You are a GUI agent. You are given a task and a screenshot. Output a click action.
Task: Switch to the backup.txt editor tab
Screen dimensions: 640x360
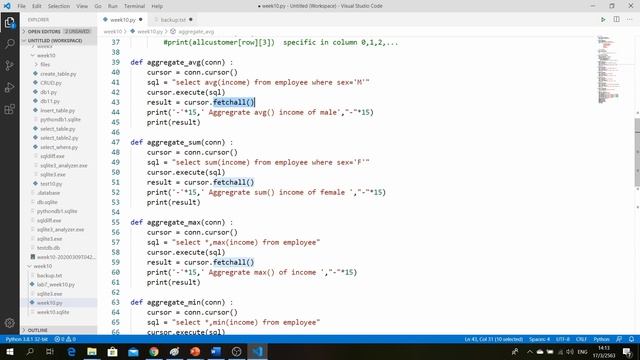[173, 20]
